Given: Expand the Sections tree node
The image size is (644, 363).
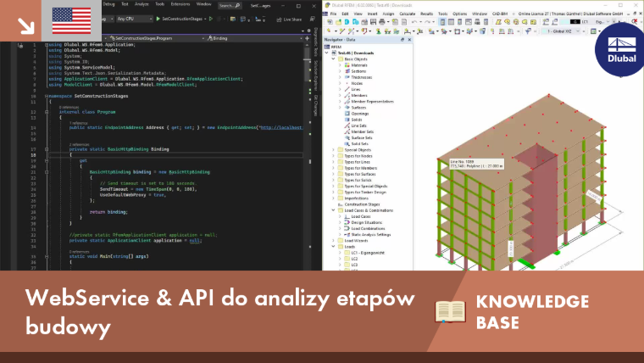Looking at the screenshot, I should (340, 71).
